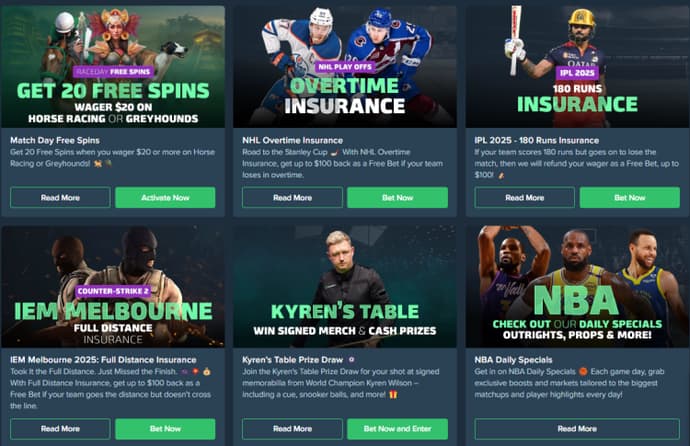Viewport: 690px width, 446px height.
Task: Click Bet Now and Enter button
Action: tap(397, 429)
